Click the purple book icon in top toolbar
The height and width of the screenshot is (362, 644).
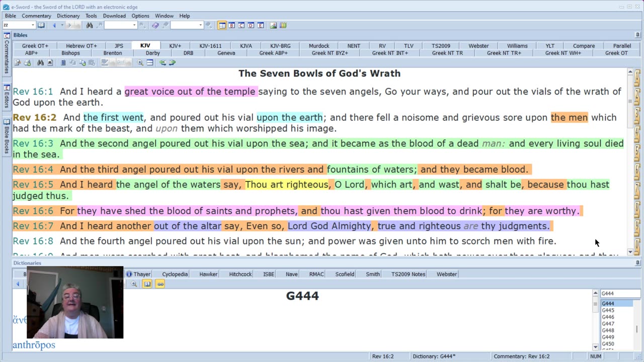(155, 25)
